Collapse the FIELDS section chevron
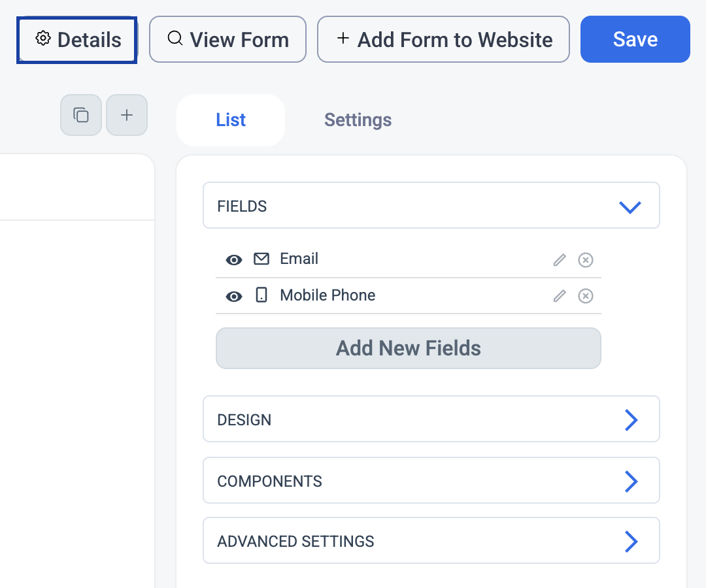706x588 pixels. click(x=630, y=207)
